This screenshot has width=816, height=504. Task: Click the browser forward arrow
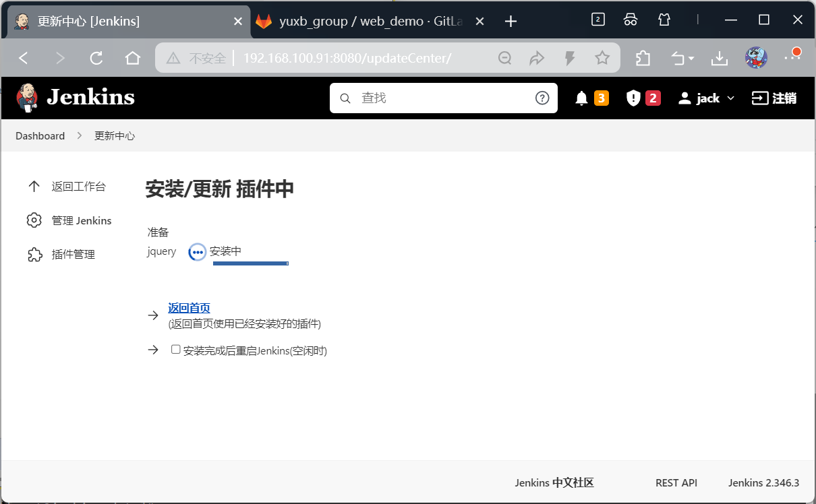click(x=60, y=58)
